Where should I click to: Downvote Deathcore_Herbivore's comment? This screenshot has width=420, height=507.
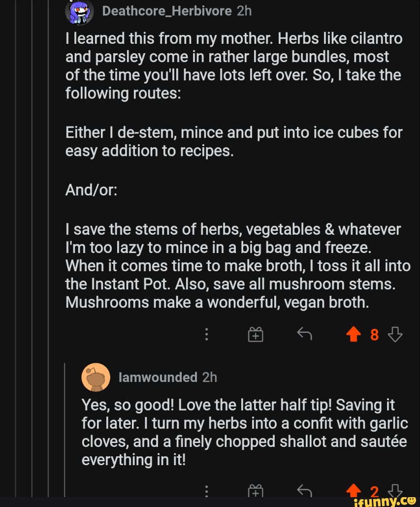395,335
